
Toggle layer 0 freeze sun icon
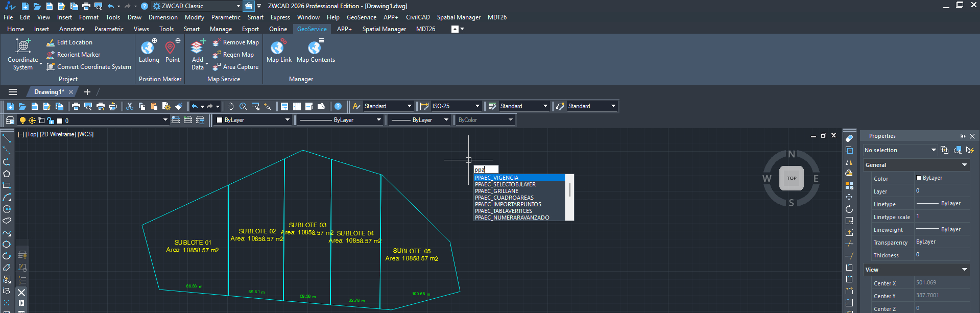tap(32, 121)
